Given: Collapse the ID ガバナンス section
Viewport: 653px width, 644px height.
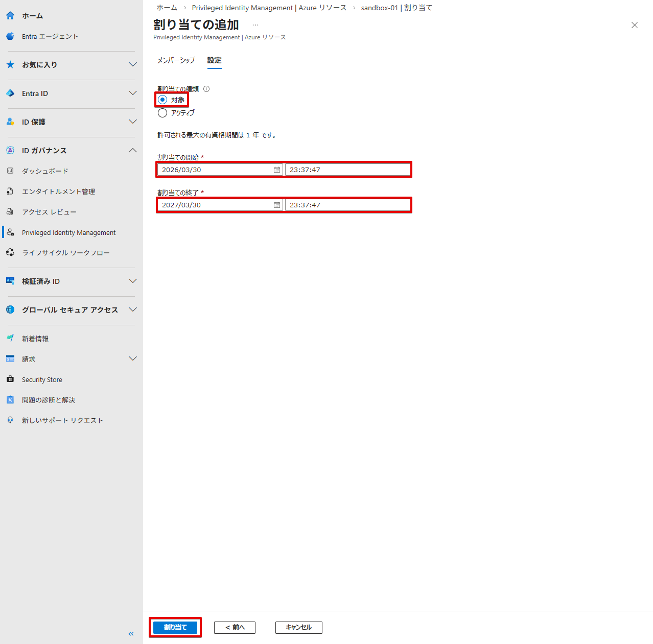Looking at the screenshot, I should (132, 150).
